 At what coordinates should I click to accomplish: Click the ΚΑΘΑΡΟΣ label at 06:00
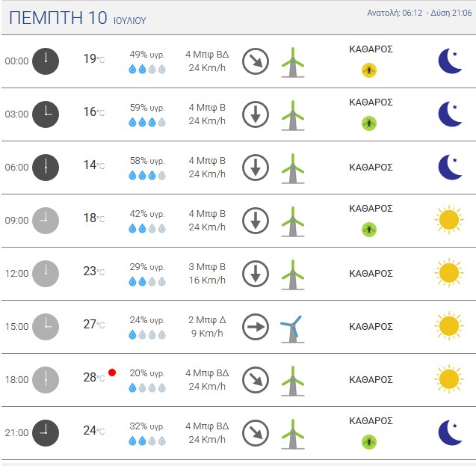pos(371,168)
